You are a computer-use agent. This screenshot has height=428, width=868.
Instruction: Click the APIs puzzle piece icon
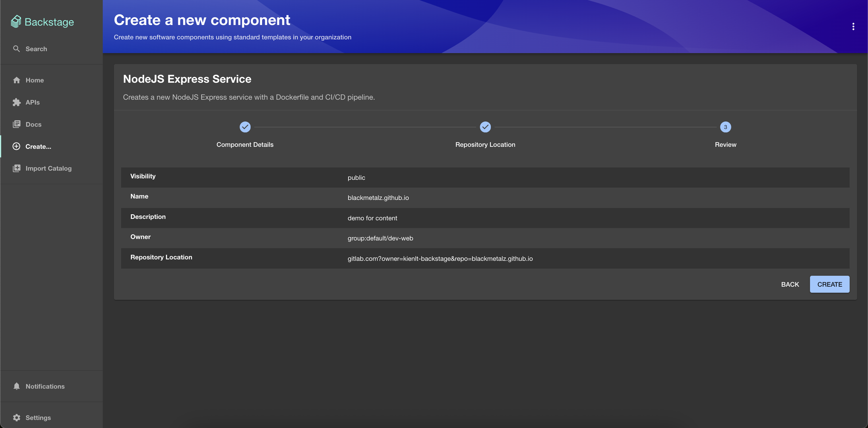tap(17, 102)
